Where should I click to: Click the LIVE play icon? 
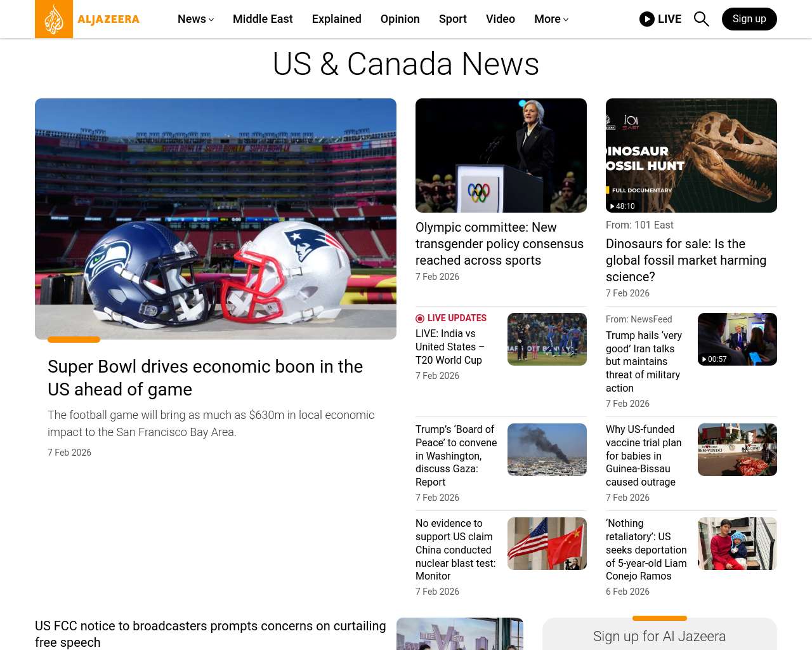pos(647,19)
